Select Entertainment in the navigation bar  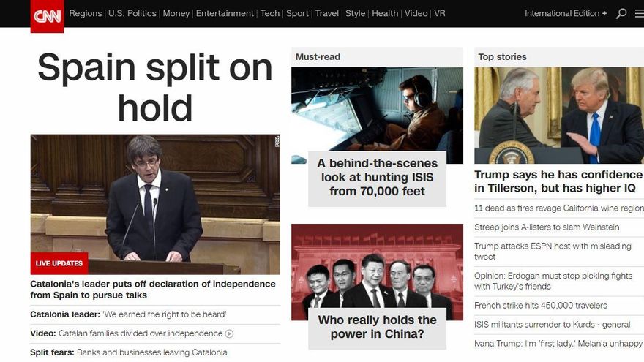pos(225,13)
